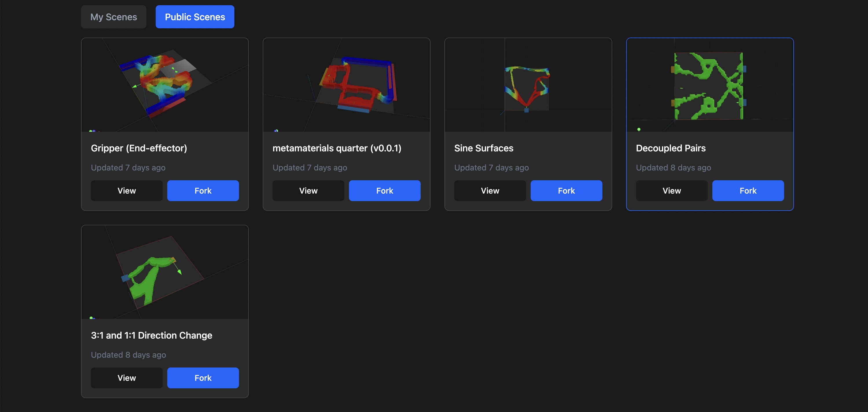Image resolution: width=868 pixels, height=412 pixels.
Task: Fork the Decoupled Pairs scene
Action: pos(748,190)
